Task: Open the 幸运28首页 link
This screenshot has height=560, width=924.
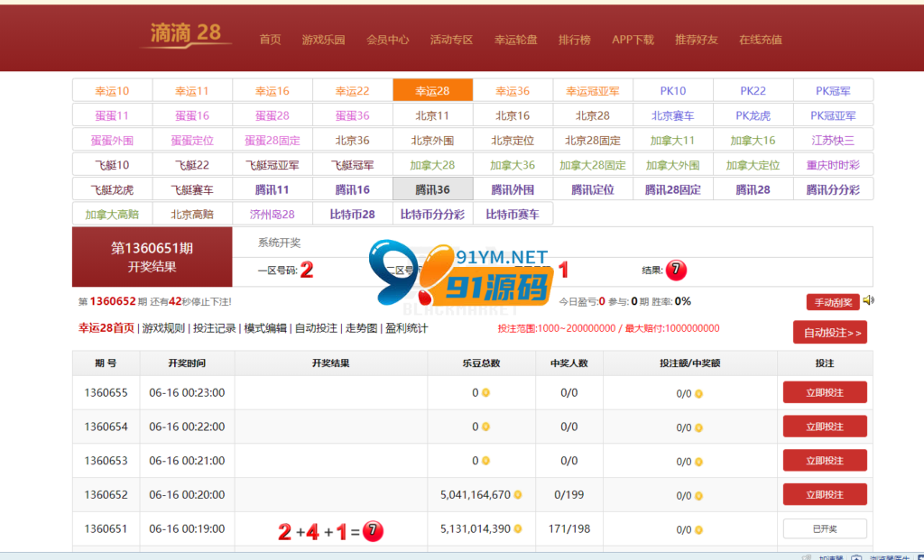Action: (x=106, y=328)
